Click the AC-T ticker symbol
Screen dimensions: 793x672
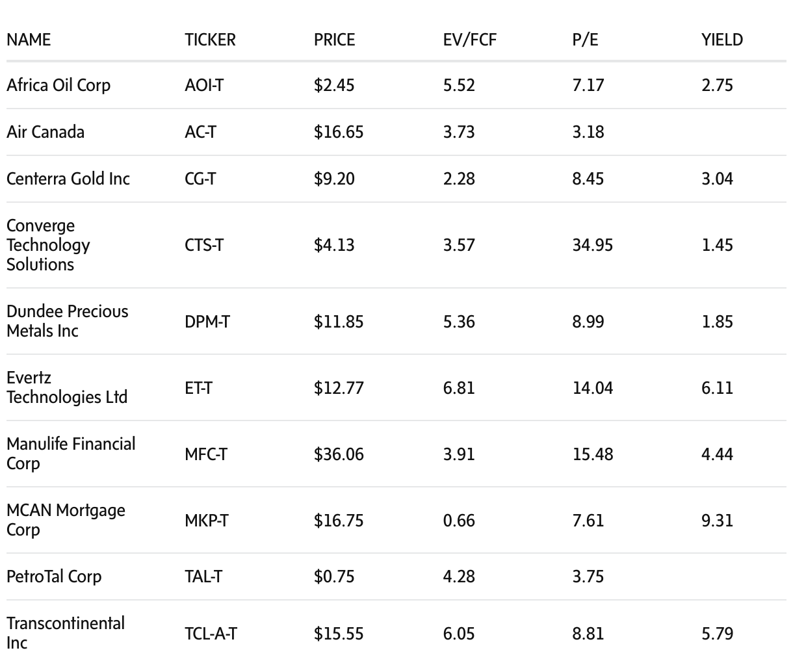point(200,132)
